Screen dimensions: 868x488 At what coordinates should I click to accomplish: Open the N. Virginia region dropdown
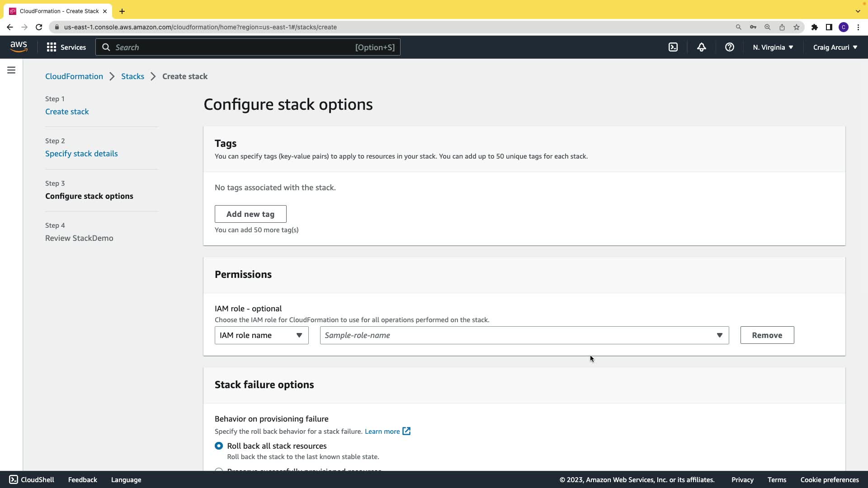coord(773,47)
